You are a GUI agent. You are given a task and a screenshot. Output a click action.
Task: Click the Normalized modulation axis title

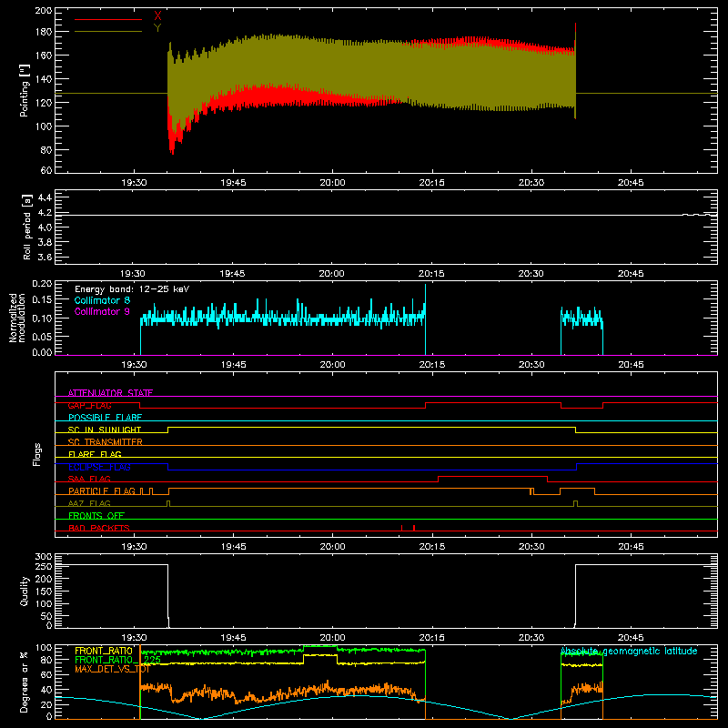17,318
